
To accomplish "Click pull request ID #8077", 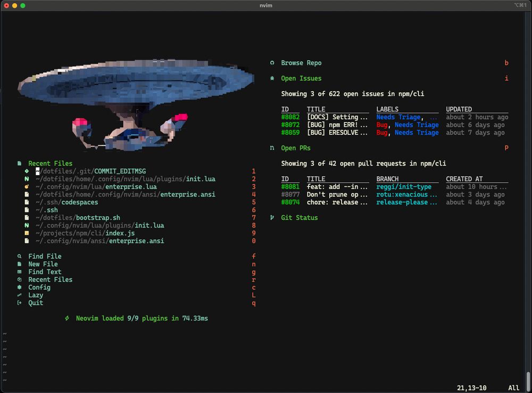I will (x=290, y=194).
